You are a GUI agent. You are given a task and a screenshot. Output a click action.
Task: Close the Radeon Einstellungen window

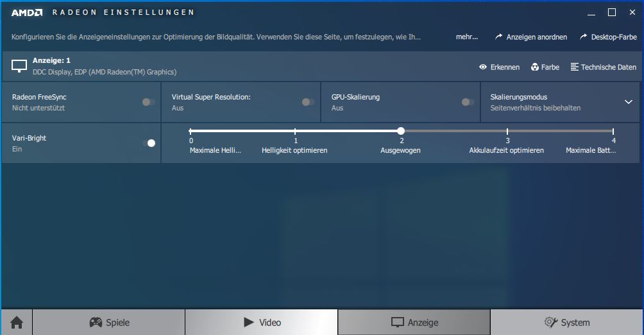pos(632,12)
